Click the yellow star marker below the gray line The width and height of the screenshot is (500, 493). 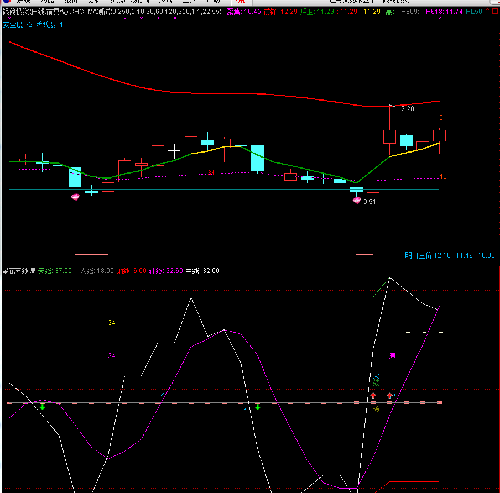click(376, 409)
